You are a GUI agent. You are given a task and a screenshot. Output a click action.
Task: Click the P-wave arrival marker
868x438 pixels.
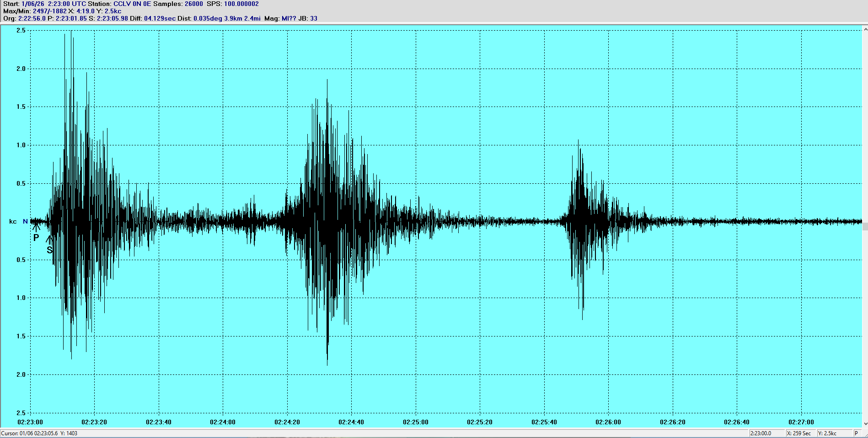(36, 237)
